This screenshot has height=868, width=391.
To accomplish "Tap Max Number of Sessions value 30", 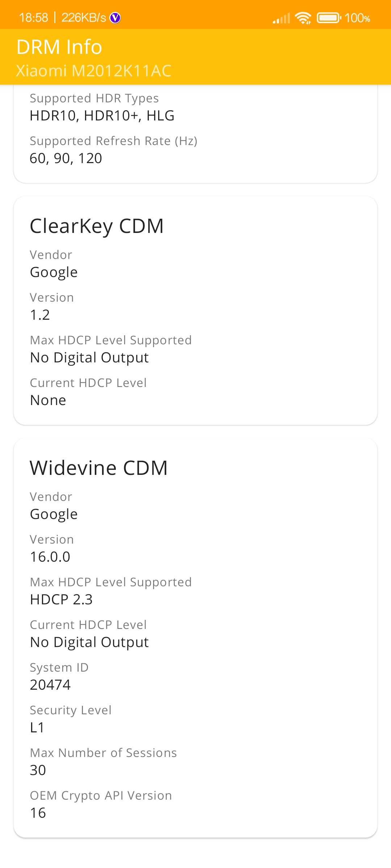I will click(x=38, y=770).
